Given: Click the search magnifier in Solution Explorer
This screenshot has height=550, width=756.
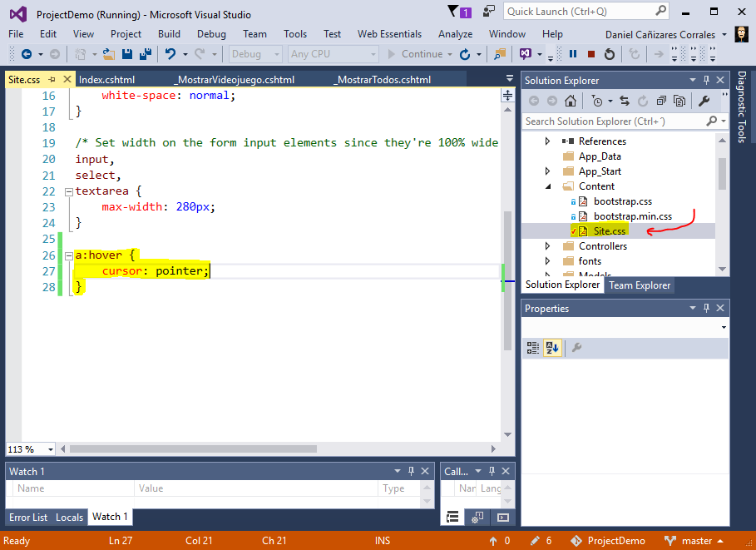Looking at the screenshot, I should click(712, 121).
